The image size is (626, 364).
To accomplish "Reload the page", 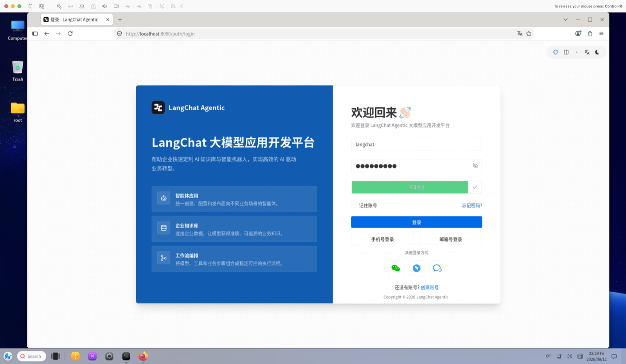I will [x=70, y=34].
